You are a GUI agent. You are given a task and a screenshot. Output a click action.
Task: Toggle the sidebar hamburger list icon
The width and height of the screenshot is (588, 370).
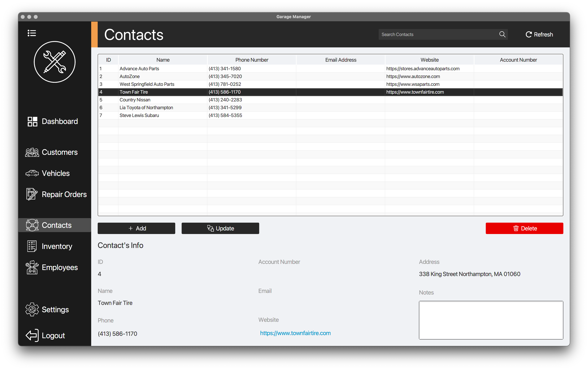coord(32,33)
